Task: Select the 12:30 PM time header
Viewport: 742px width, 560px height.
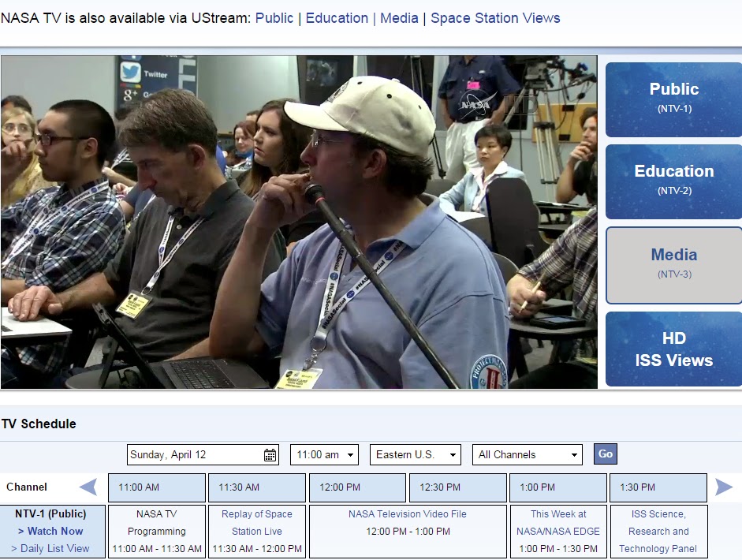Action: [457, 487]
